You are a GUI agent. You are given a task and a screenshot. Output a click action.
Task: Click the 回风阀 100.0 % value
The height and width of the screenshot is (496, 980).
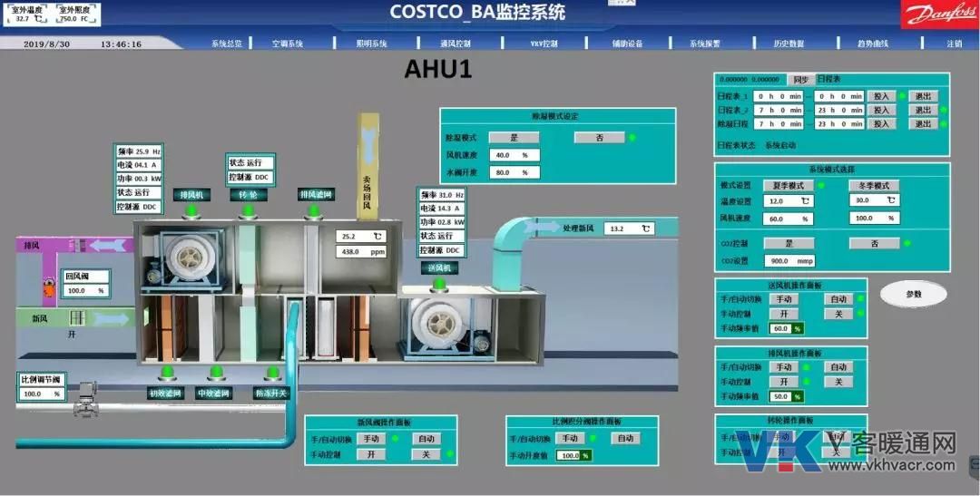point(85,290)
